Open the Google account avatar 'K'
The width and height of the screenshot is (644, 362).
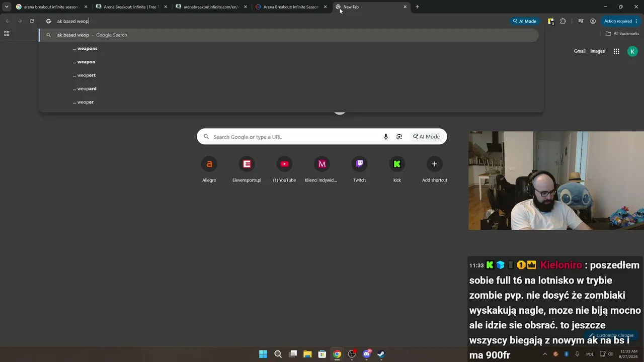632,51
